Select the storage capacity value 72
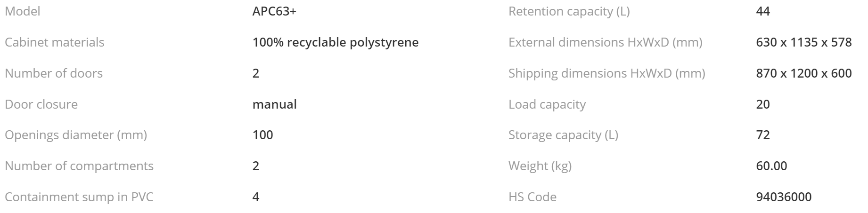The width and height of the screenshot is (868, 213). pos(763,135)
